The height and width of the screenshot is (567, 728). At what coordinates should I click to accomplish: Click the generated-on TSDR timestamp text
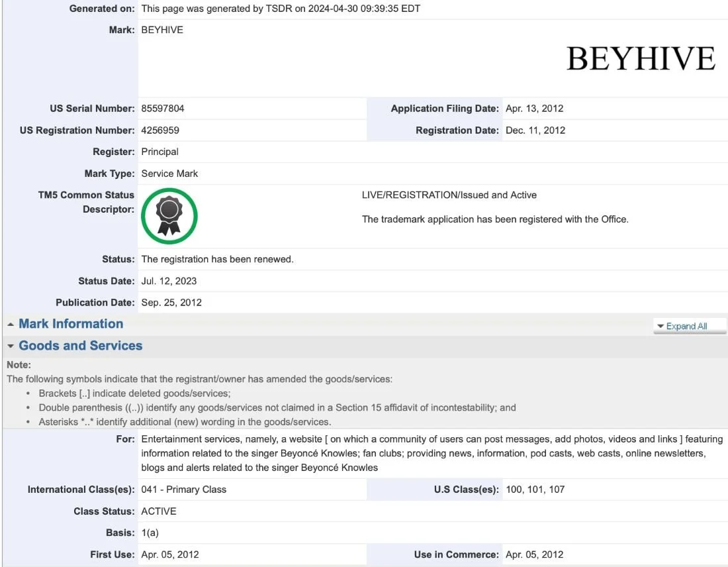[x=281, y=9]
